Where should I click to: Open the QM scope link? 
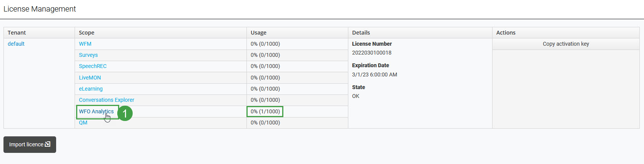83,123
